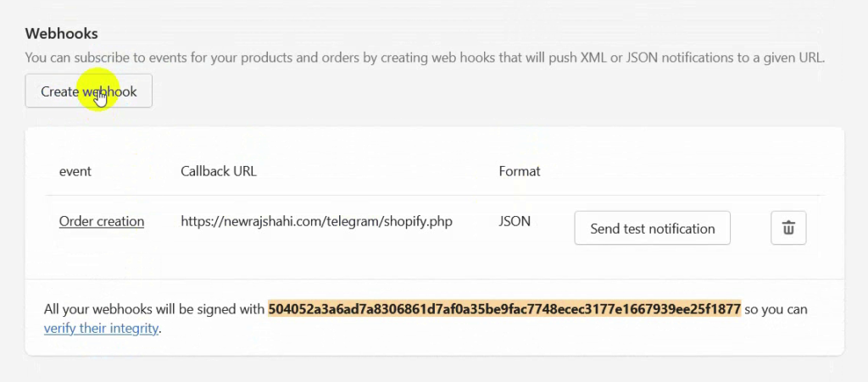
Task: Send a test notification for Order creation
Action: click(652, 228)
